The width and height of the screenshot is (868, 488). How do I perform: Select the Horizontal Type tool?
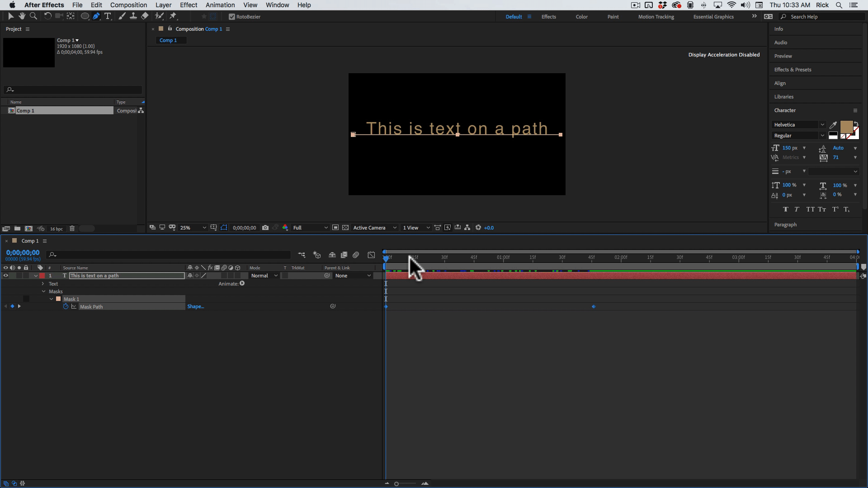pos(108,16)
